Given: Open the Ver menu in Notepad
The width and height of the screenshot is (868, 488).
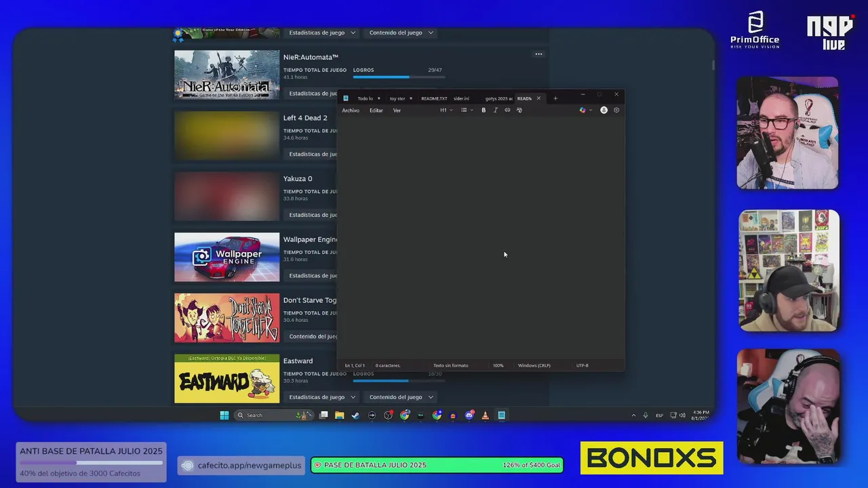Looking at the screenshot, I should (x=397, y=110).
